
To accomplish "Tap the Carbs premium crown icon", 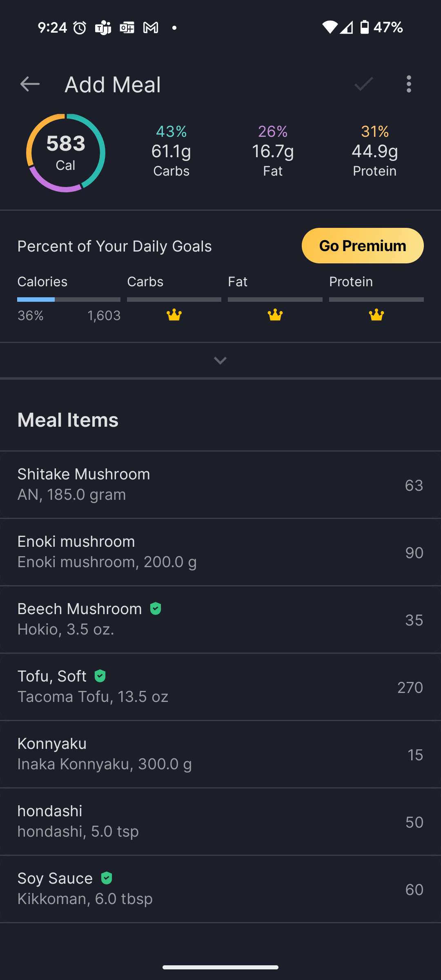I will [x=174, y=315].
